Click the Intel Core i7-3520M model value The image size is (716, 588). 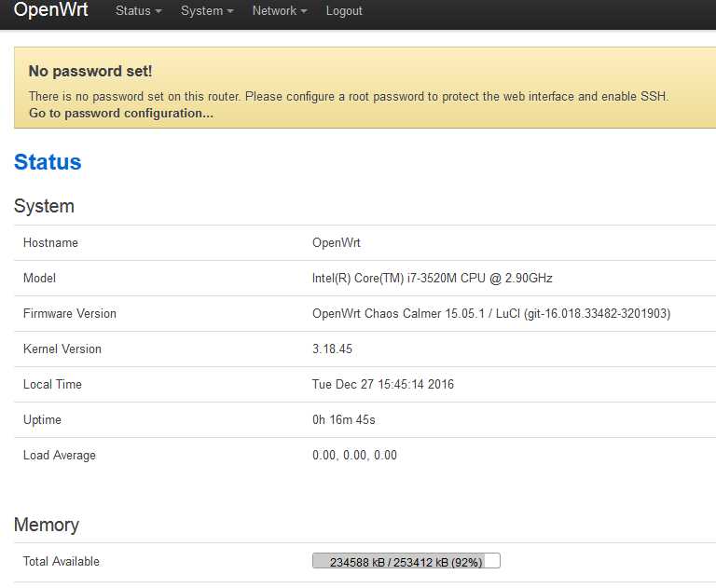click(x=433, y=278)
